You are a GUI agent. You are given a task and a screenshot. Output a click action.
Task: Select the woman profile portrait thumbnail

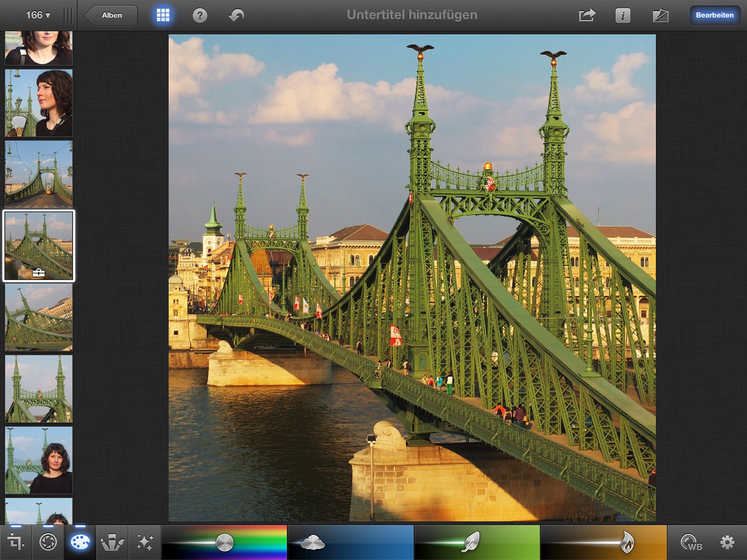pyautogui.click(x=39, y=103)
